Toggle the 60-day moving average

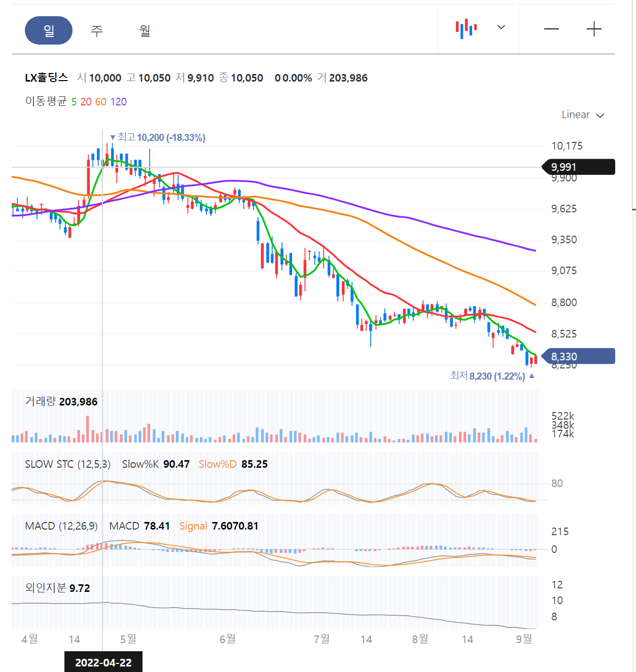101,102
